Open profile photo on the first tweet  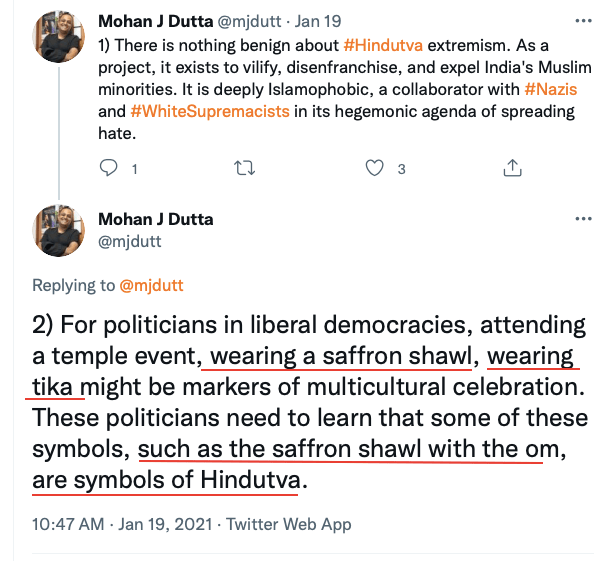tap(60, 37)
